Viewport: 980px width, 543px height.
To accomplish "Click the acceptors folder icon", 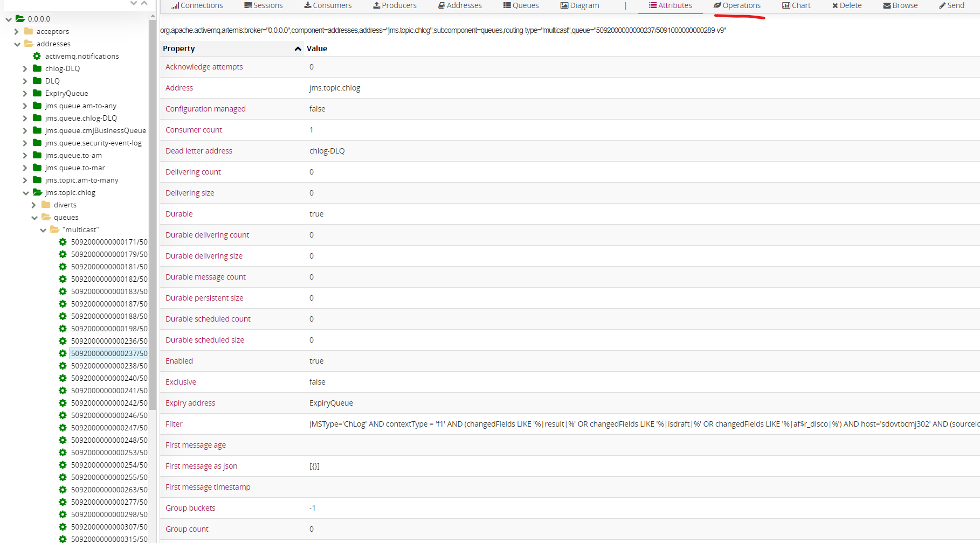I will tap(29, 31).
